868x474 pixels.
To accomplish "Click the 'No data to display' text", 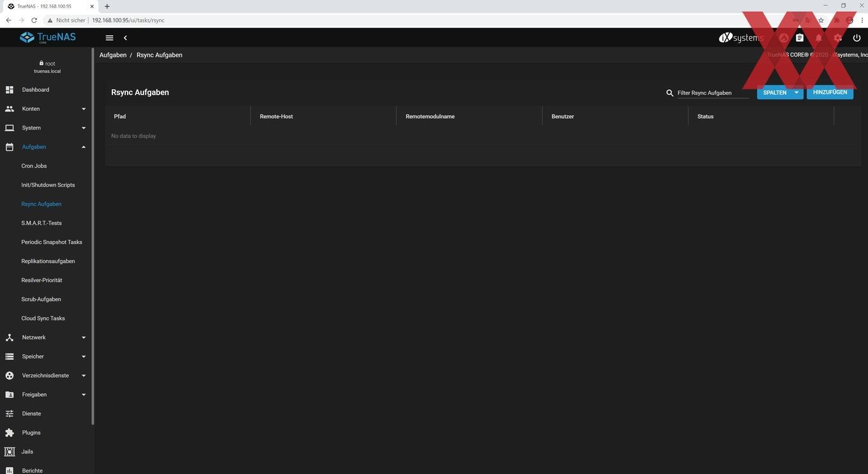I will (133, 136).
